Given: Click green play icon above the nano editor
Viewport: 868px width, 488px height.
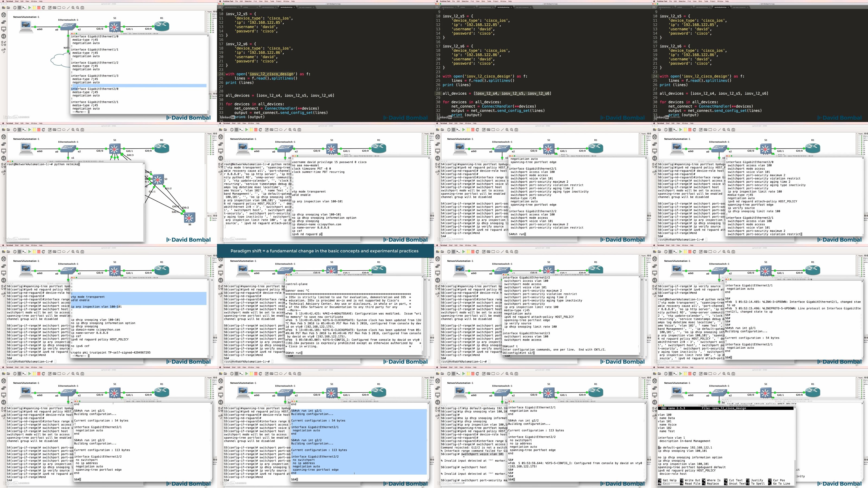Looking at the screenshot, I should [x=680, y=374].
